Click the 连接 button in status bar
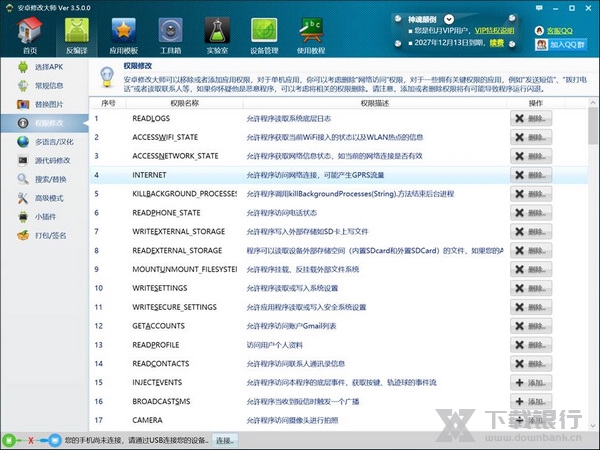 225,440
